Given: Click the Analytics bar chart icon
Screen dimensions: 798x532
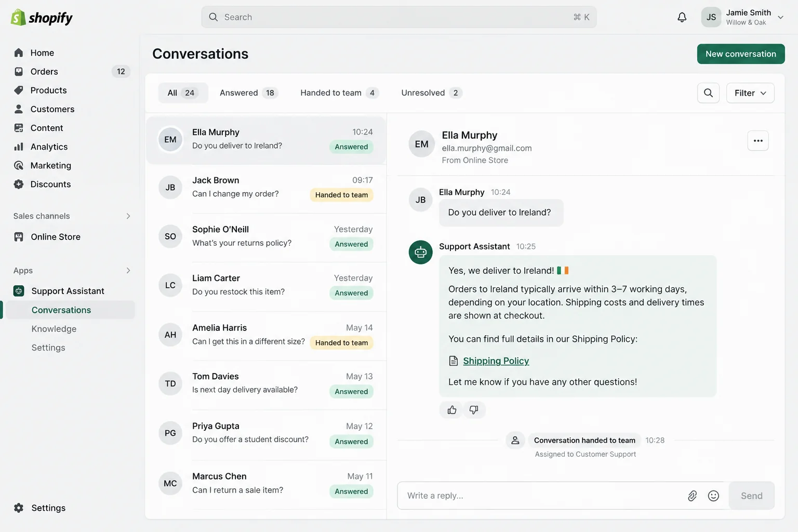Looking at the screenshot, I should 19,147.
